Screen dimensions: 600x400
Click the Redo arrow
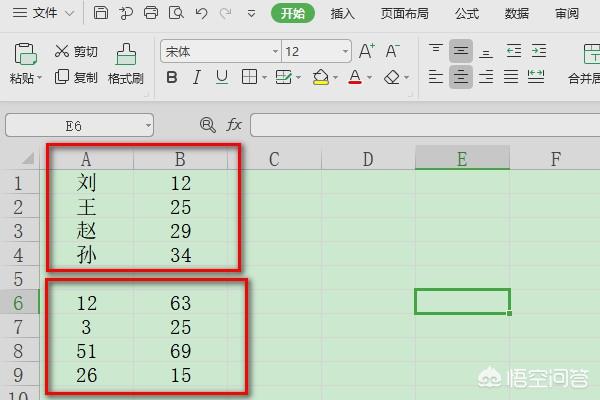(226, 14)
